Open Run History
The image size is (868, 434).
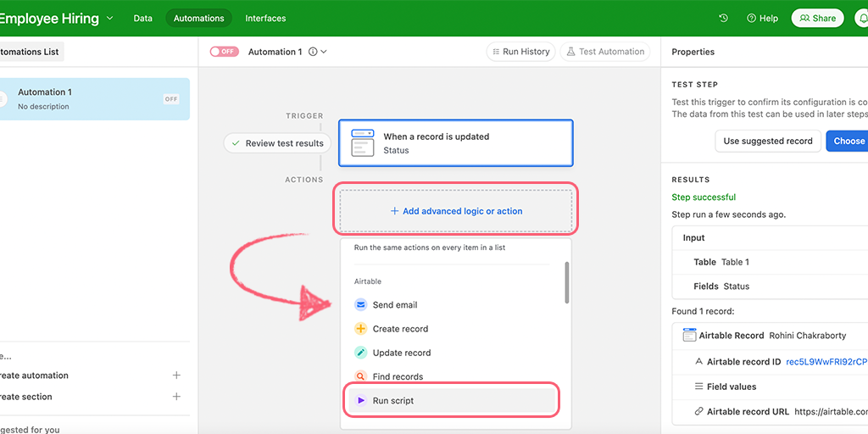[521, 52]
